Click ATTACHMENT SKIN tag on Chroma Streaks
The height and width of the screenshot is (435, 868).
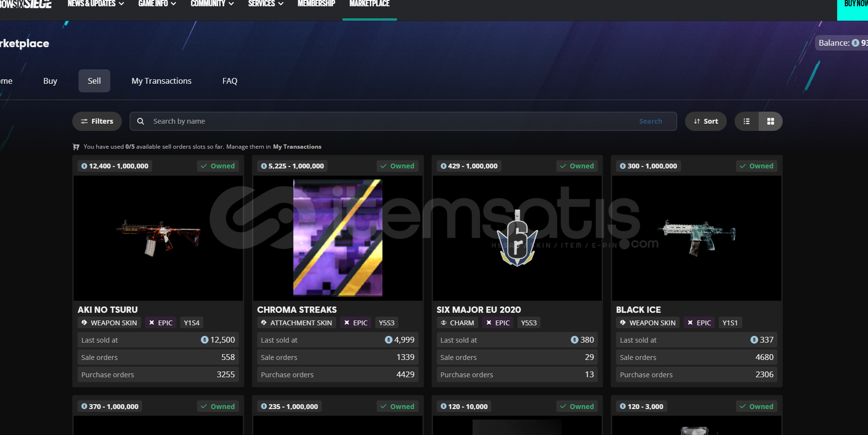coord(296,323)
